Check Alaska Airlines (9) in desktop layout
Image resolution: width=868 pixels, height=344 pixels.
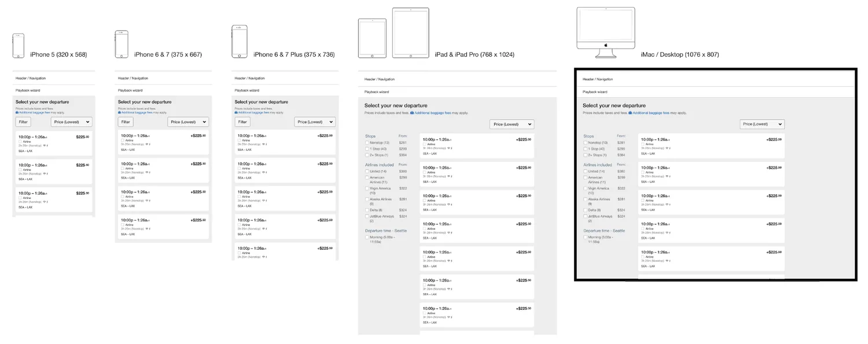[x=585, y=199]
